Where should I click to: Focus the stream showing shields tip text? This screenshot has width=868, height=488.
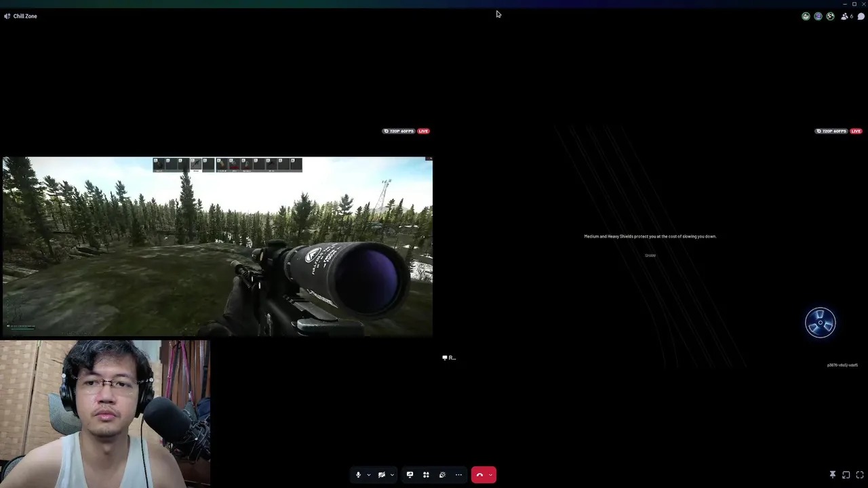point(650,247)
